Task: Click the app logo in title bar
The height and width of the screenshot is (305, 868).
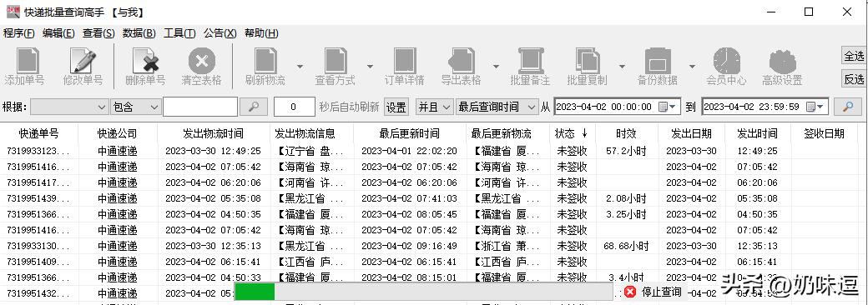Action: [13, 12]
